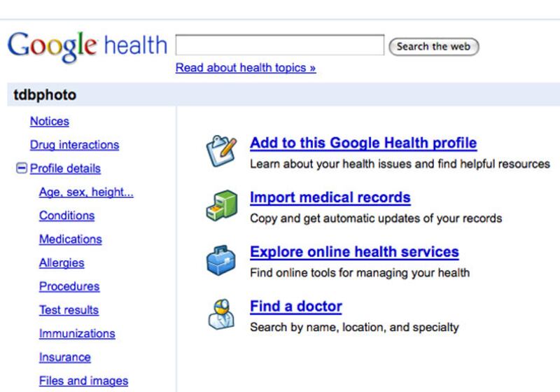
Task: Collapse the Profile details section
Action: (22, 168)
